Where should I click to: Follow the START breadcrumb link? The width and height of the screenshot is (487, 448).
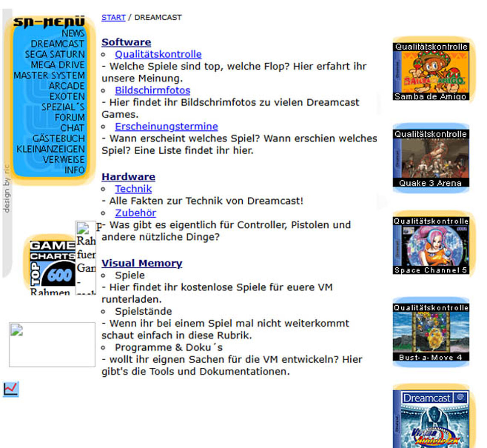[x=113, y=18]
